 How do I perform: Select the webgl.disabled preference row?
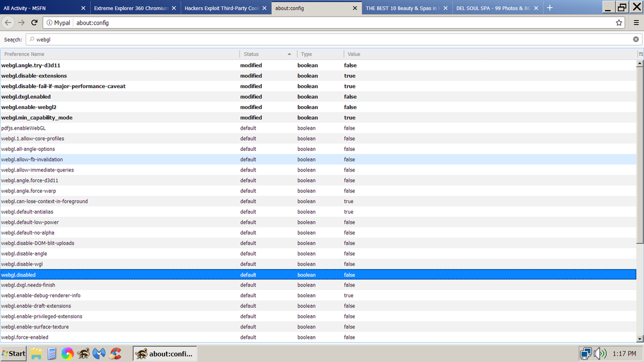[x=318, y=275]
